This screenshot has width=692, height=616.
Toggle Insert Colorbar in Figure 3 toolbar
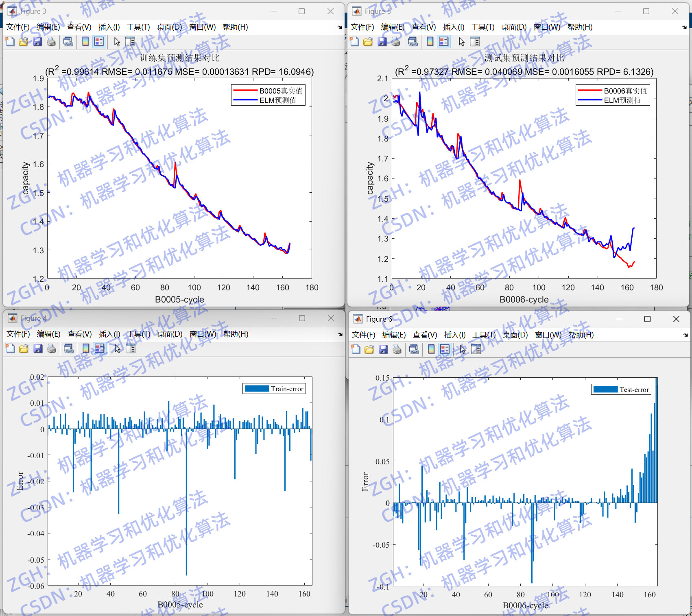coord(85,41)
